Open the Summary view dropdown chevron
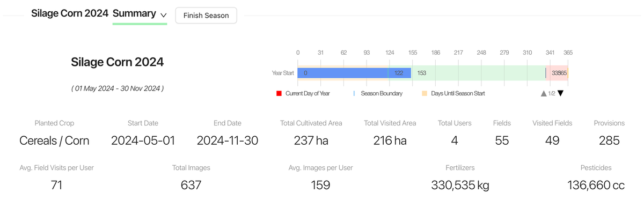This screenshot has width=644, height=200. click(164, 16)
